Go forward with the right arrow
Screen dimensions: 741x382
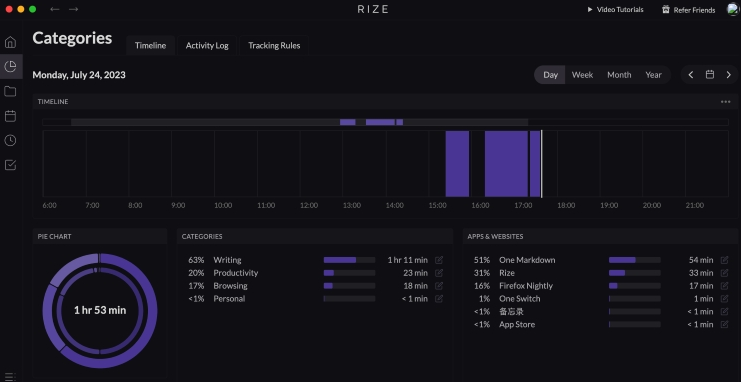pyautogui.click(x=73, y=9)
